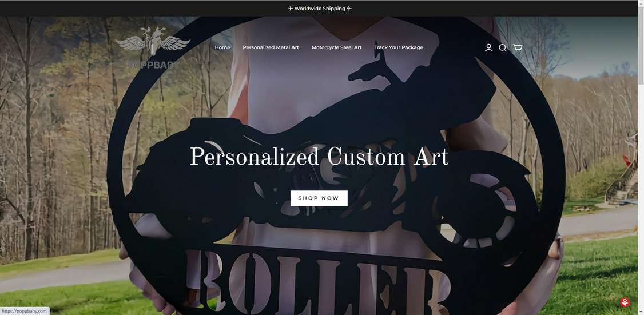The width and height of the screenshot is (644, 315).
Task: Select Track Your Package in navigation
Action: pyautogui.click(x=399, y=47)
